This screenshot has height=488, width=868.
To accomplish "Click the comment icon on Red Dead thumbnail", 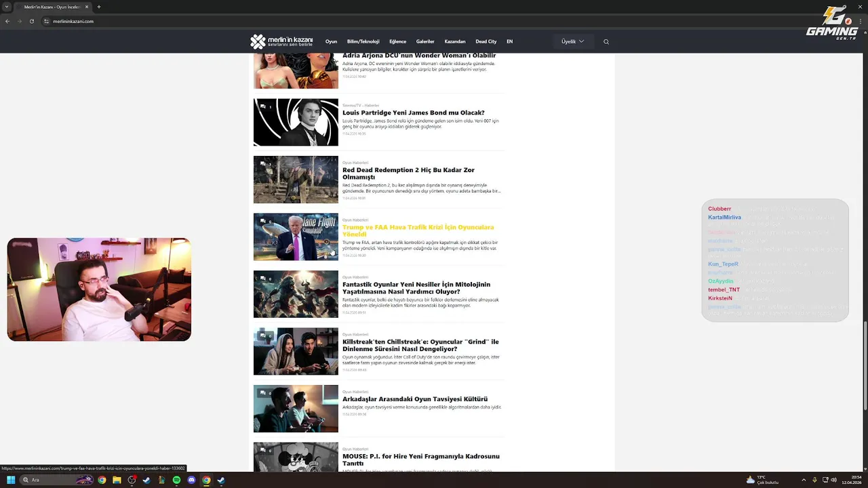I will [264, 164].
